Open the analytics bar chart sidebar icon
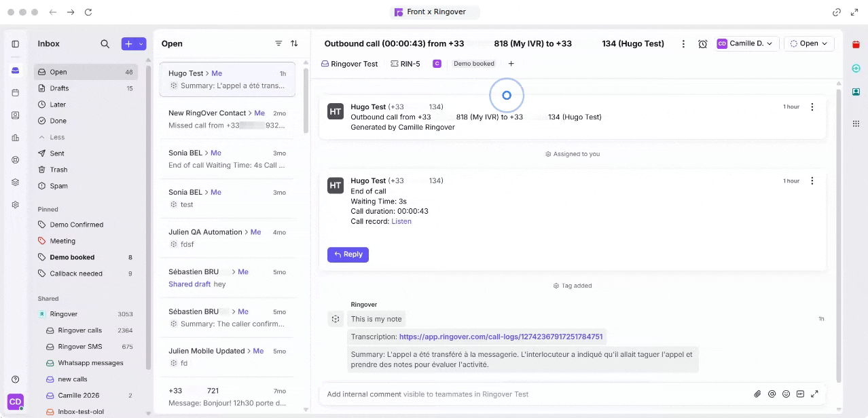 pyautogui.click(x=15, y=138)
